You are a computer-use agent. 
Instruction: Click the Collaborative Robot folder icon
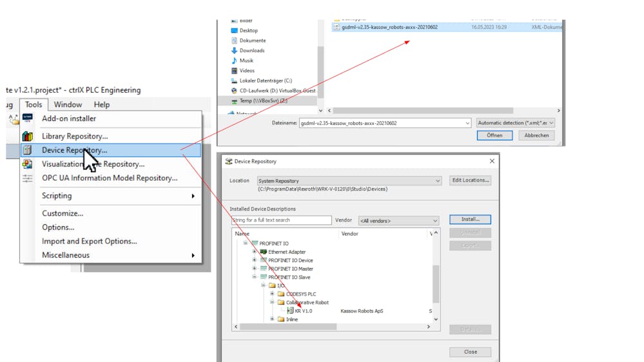[281, 302]
